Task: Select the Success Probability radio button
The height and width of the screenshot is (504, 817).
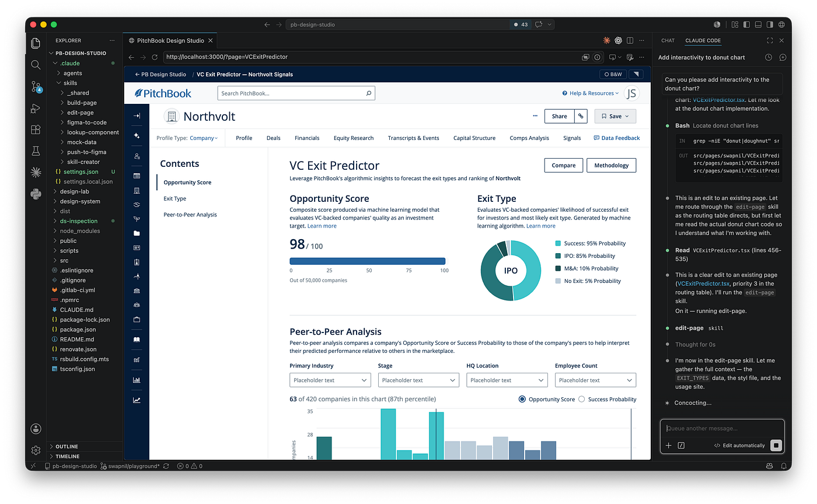Action: pos(581,399)
